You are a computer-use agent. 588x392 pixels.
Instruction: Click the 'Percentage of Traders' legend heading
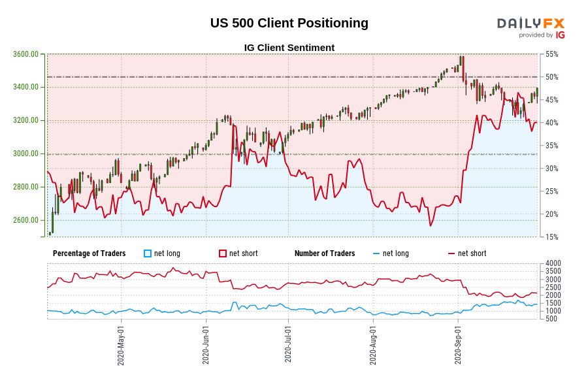point(90,253)
